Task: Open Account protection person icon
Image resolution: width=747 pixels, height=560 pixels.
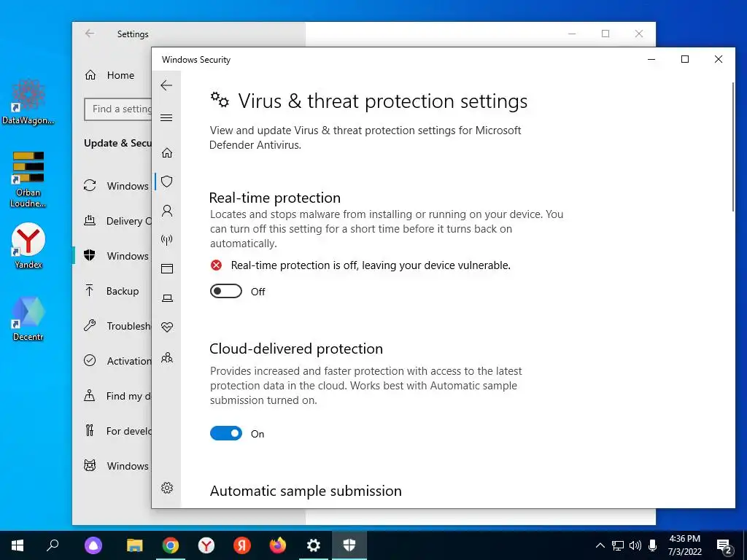Action: (x=167, y=211)
